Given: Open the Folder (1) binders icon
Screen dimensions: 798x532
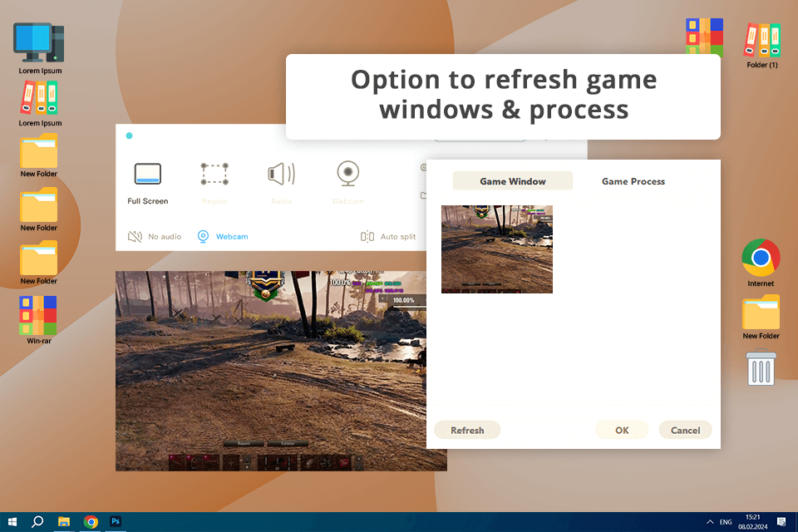Looking at the screenshot, I should coord(762,46).
